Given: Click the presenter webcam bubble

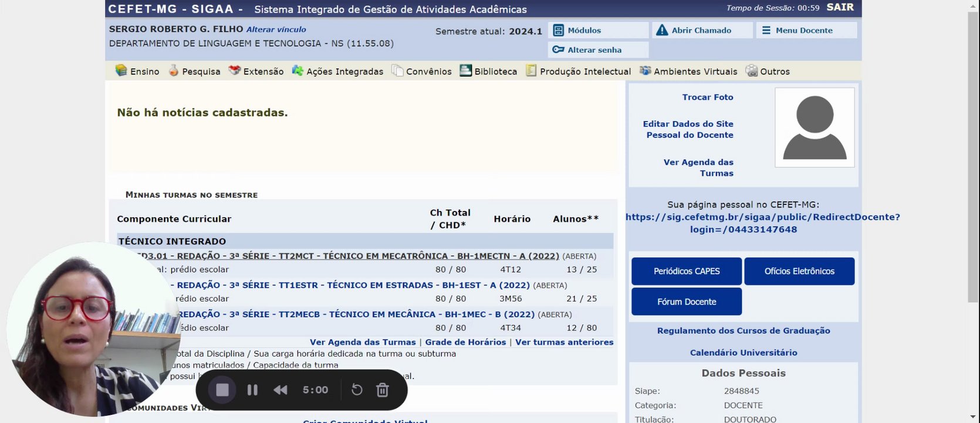Looking at the screenshot, I should (x=94, y=329).
